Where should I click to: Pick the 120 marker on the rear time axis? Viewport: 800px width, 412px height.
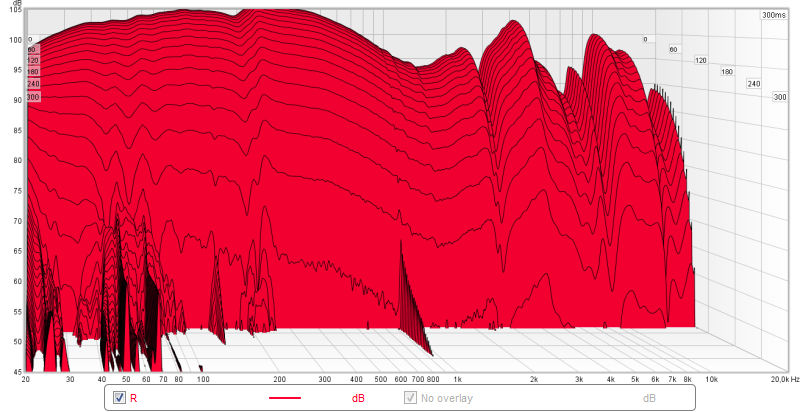coord(700,61)
